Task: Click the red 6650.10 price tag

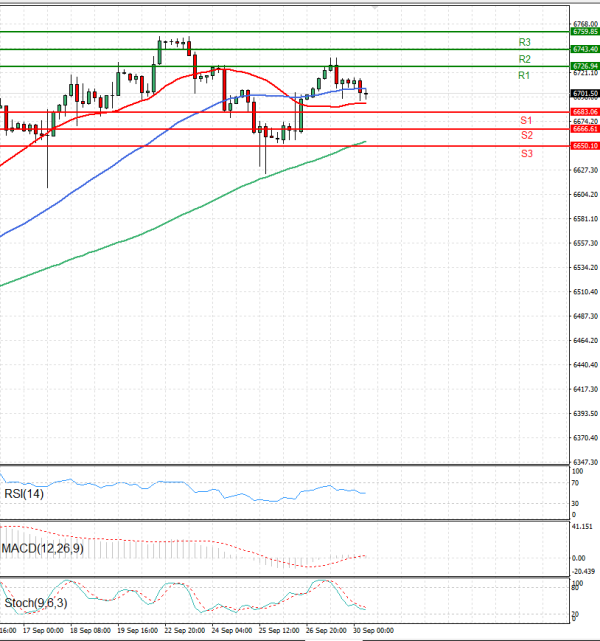Action: tap(585, 146)
